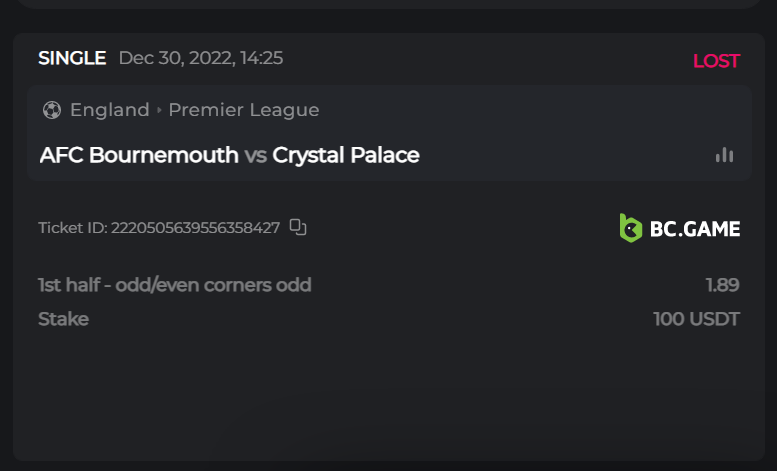This screenshot has height=471, width=777.
Task: Click the 1.89 odds value
Action: 722,285
